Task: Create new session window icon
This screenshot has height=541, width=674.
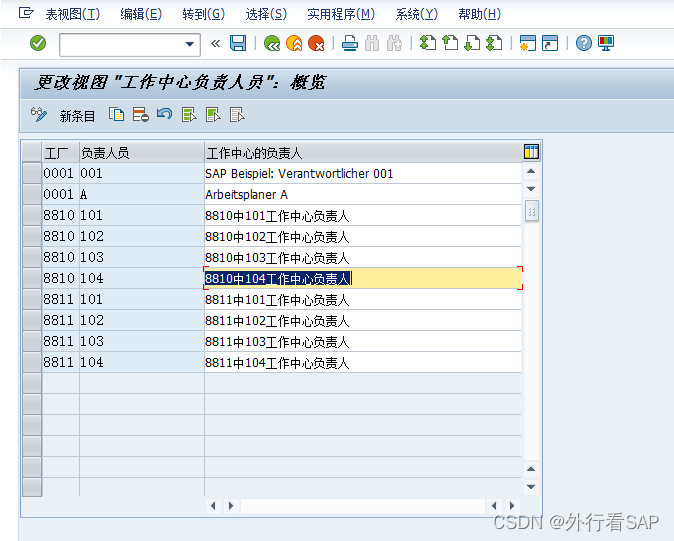Action: point(527,43)
